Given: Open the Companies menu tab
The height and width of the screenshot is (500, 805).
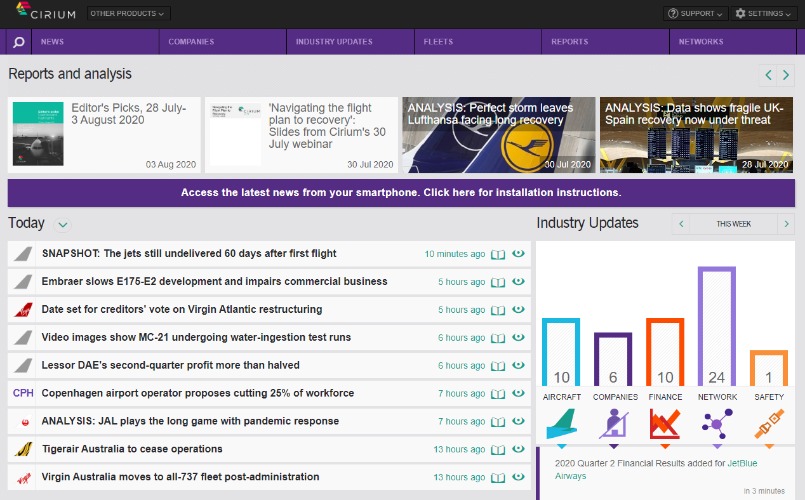Looking at the screenshot, I should click(x=223, y=42).
